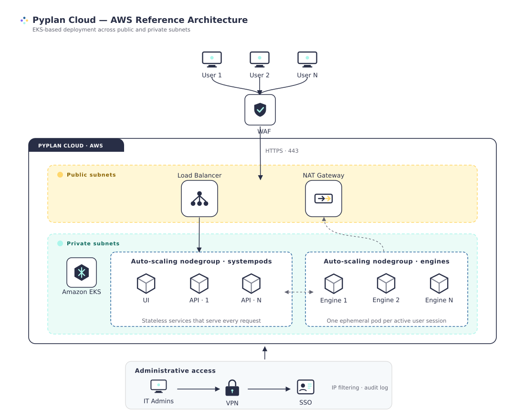
Task: Select the Load Balancer icon
Action: tap(199, 199)
